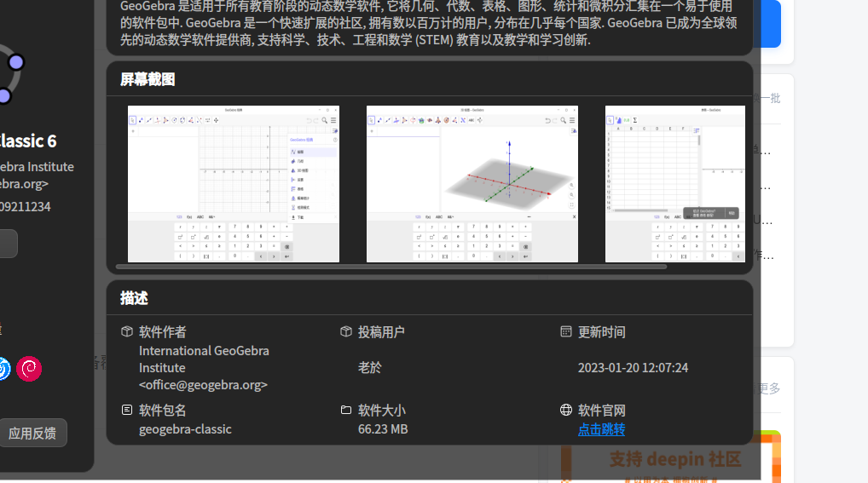Click the 支持 deepin 社区 banner
The image size is (868, 483).
[x=671, y=457]
